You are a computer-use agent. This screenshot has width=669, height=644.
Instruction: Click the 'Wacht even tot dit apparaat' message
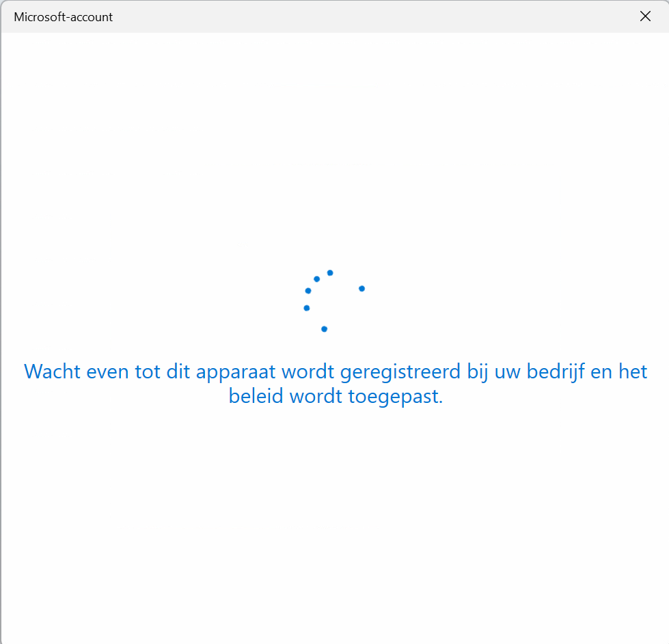point(336,383)
